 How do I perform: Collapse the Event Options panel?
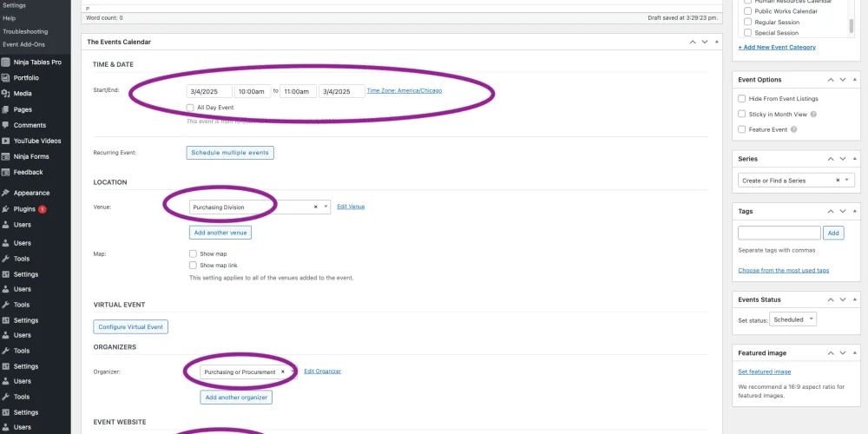854,80
